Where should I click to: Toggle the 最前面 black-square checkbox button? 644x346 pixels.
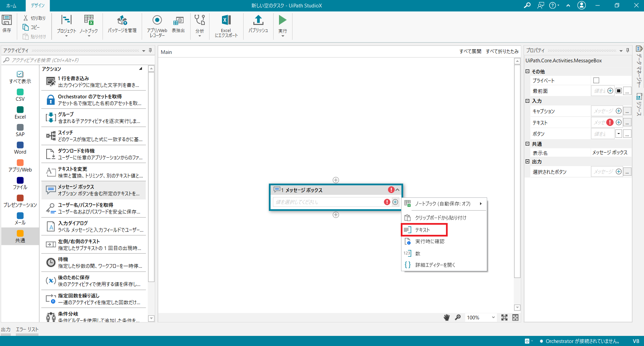coord(619,91)
